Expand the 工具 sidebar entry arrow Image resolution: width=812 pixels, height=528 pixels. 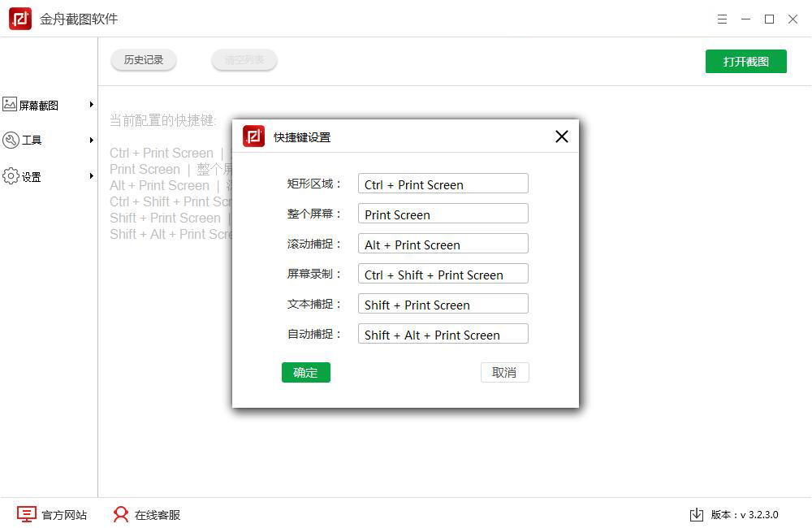pos(91,140)
